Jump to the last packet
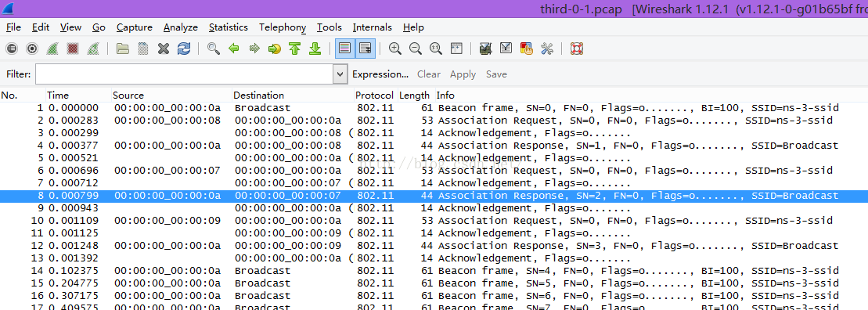868x310 pixels. 315,49
